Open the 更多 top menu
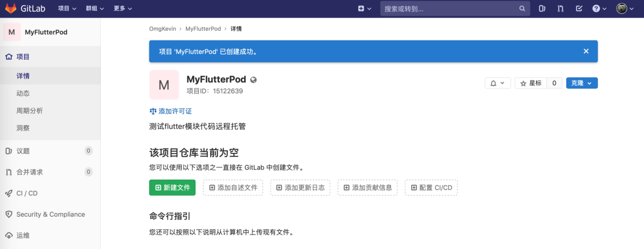 pos(123,9)
